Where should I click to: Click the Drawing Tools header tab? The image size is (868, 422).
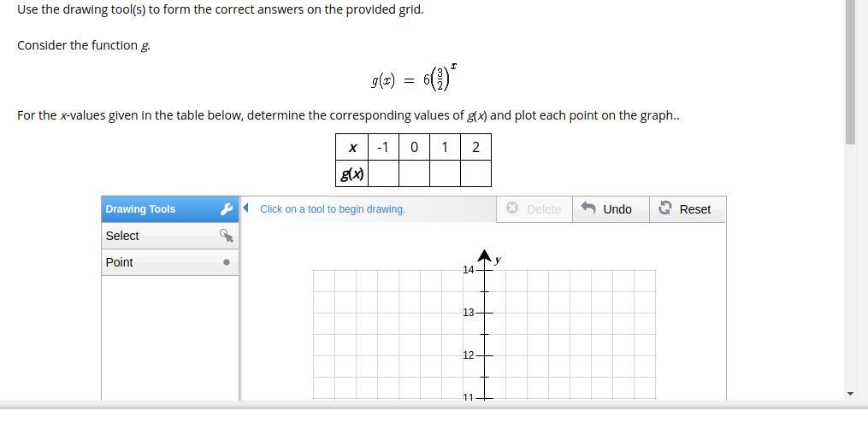pos(170,209)
